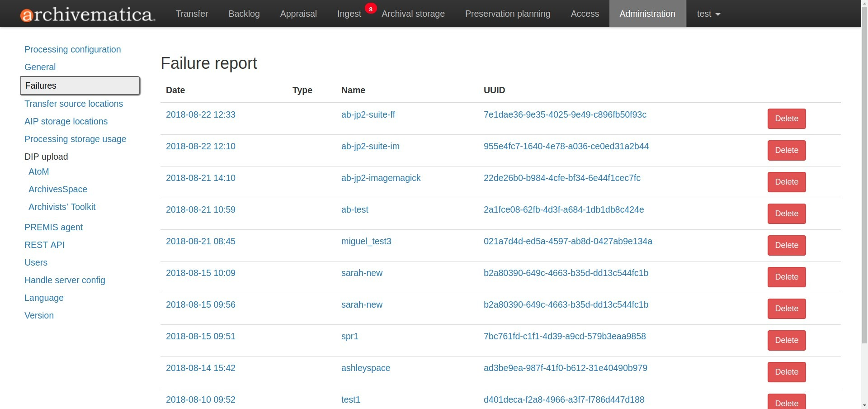
Task: Open the Preservation planning section
Action: [507, 14]
